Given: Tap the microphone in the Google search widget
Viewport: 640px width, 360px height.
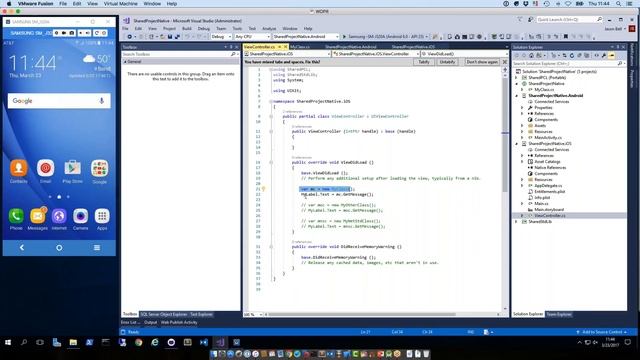Looking at the screenshot, I should [101, 101].
